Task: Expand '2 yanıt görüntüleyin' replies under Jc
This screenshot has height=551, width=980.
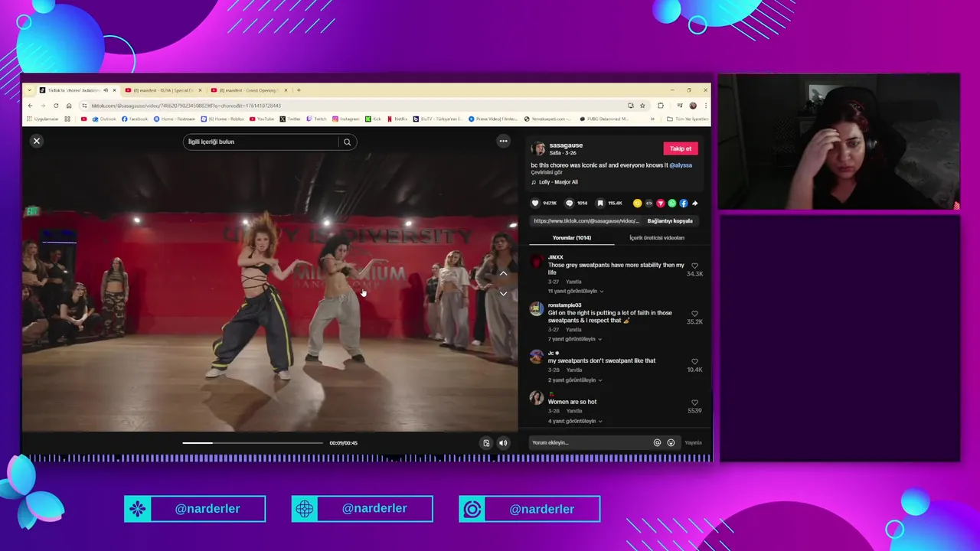Action: click(x=574, y=380)
